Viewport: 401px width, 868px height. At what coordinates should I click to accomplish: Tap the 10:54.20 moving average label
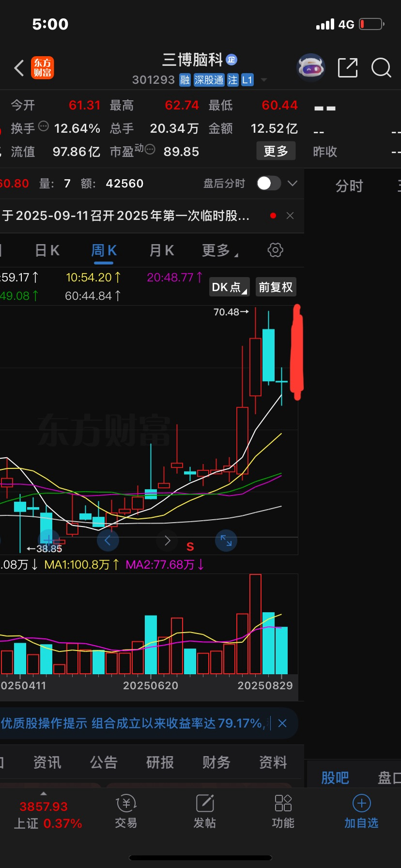click(x=93, y=278)
